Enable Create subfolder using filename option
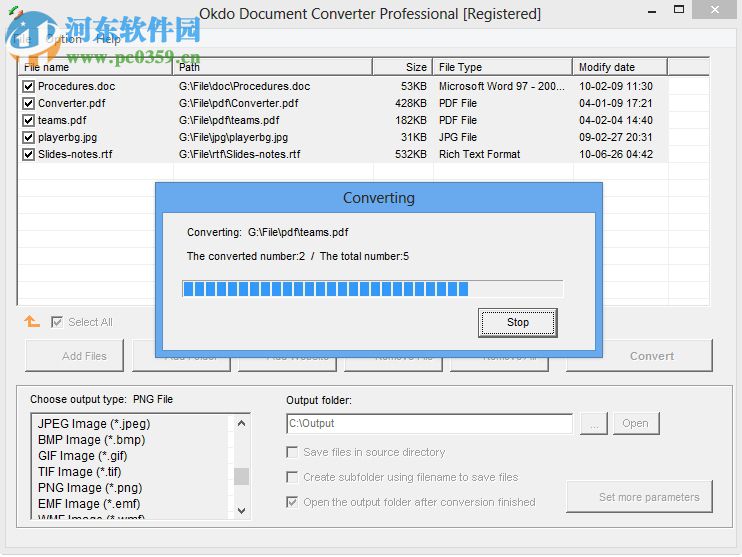This screenshot has height=557, width=742. pos(292,477)
